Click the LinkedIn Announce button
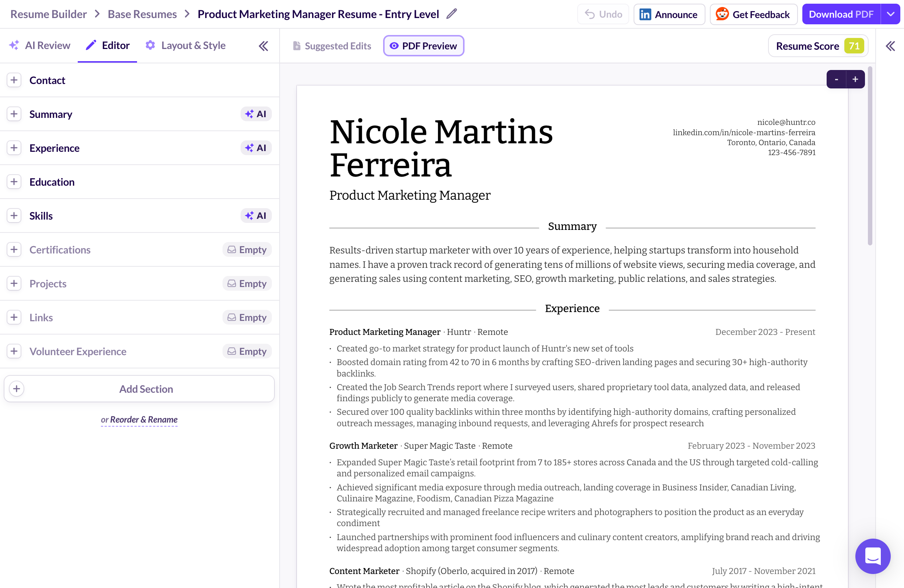The height and width of the screenshot is (588, 904). (x=669, y=14)
